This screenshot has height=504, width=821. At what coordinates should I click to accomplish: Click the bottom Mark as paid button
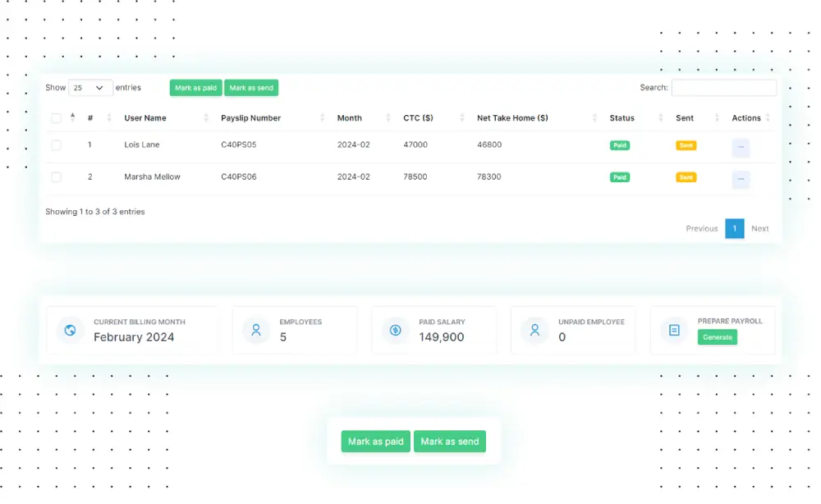(375, 441)
